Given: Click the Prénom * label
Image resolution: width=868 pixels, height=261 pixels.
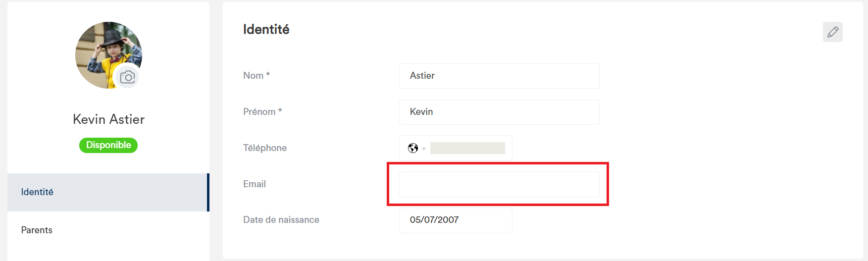Looking at the screenshot, I should (262, 112).
